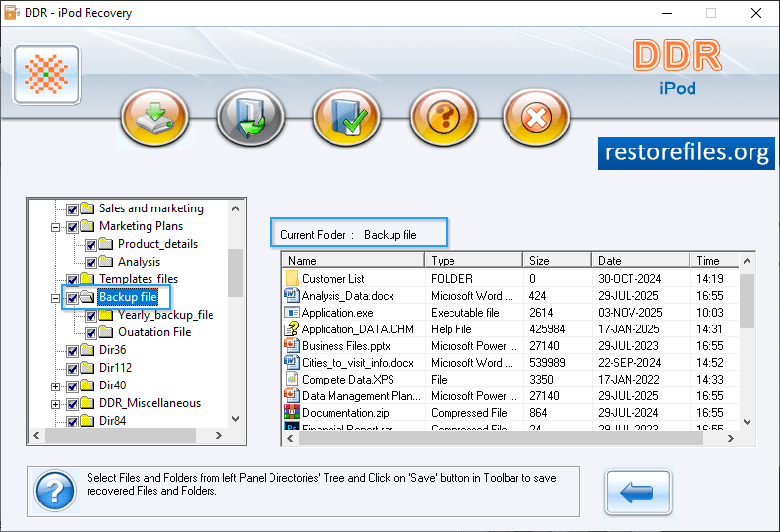Image resolution: width=780 pixels, height=532 pixels.
Task: Click the orange pixel-star logo button
Action: click(x=47, y=75)
